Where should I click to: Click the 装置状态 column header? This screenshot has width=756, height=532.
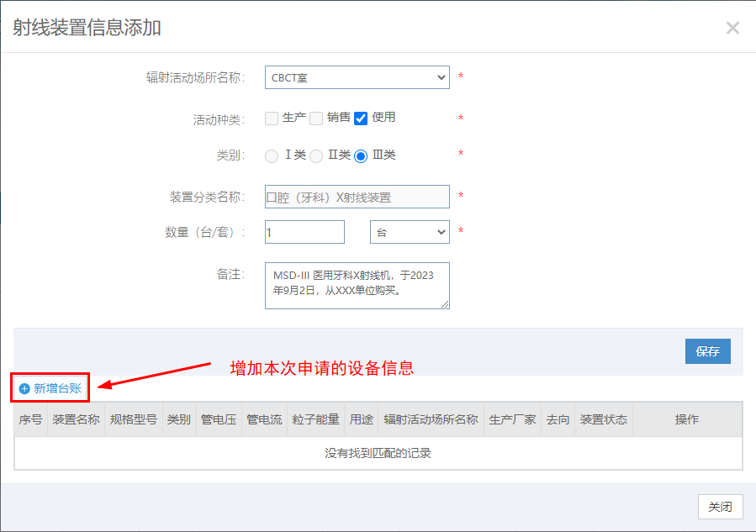604,419
